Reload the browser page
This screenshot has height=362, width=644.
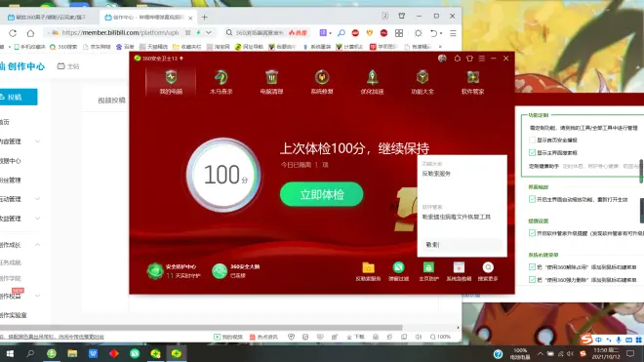point(13,33)
